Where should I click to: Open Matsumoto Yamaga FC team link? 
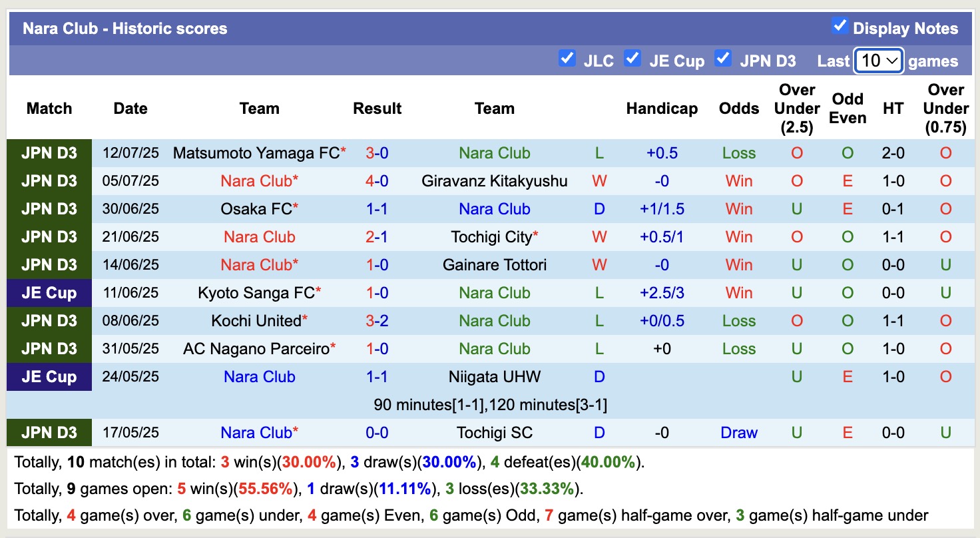point(256,153)
